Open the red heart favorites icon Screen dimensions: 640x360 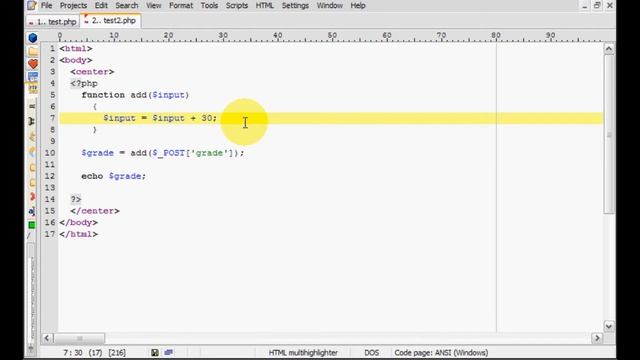(x=33, y=64)
